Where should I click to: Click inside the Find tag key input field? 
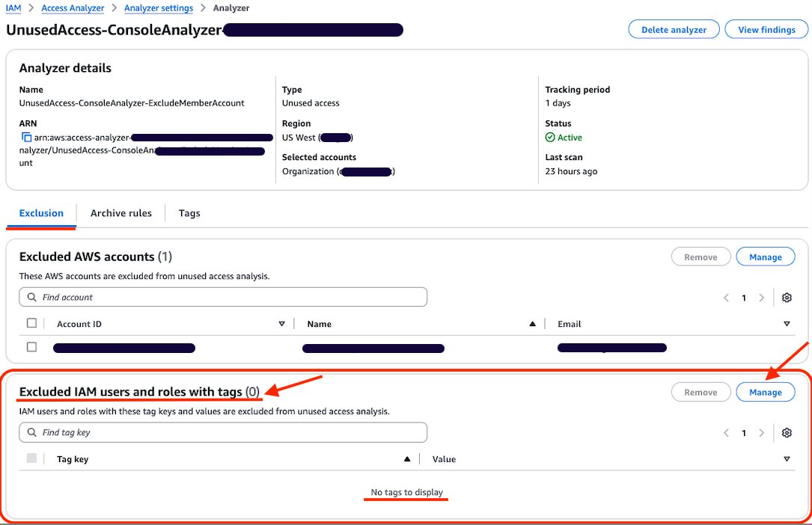[225, 432]
